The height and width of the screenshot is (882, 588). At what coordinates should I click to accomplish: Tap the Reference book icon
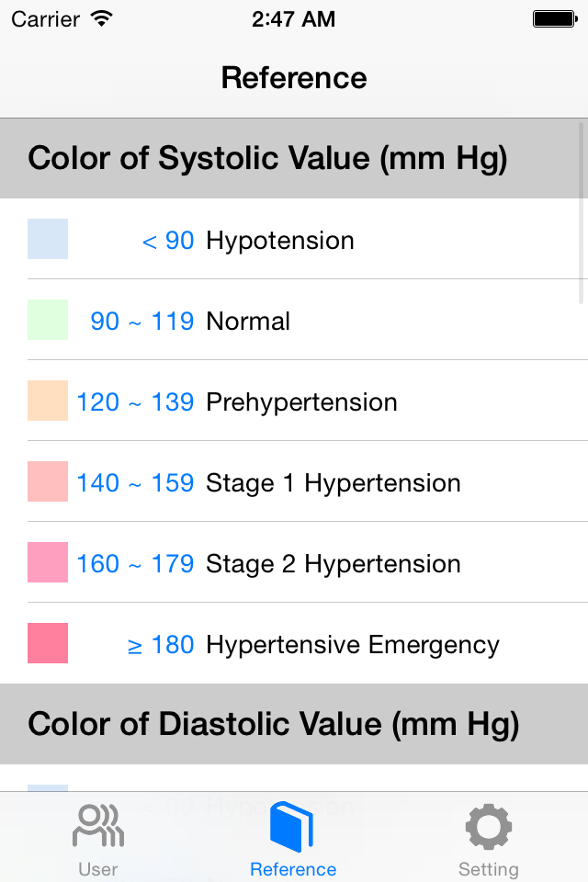pyautogui.click(x=291, y=826)
